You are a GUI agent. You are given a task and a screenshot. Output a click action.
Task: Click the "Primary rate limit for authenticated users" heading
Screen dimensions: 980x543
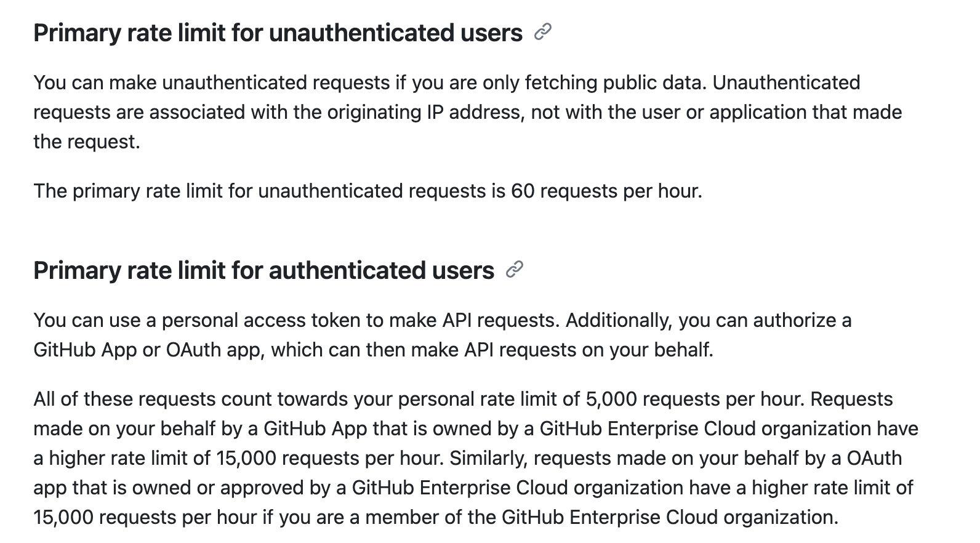[x=263, y=271]
